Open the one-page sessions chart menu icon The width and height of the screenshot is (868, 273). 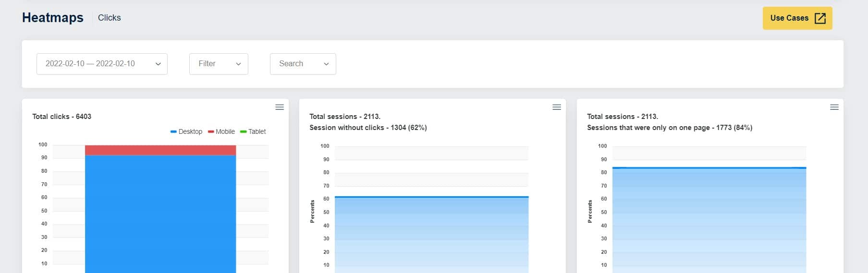[x=834, y=107]
